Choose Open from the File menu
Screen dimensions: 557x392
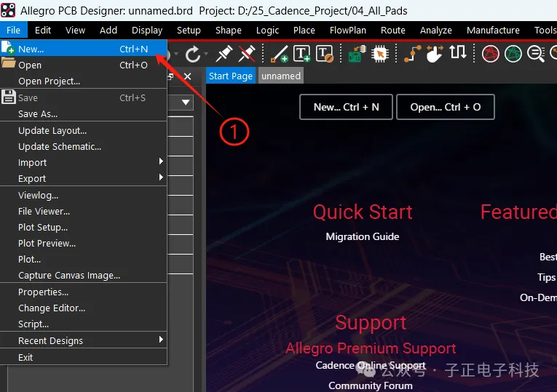click(x=84, y=65)
